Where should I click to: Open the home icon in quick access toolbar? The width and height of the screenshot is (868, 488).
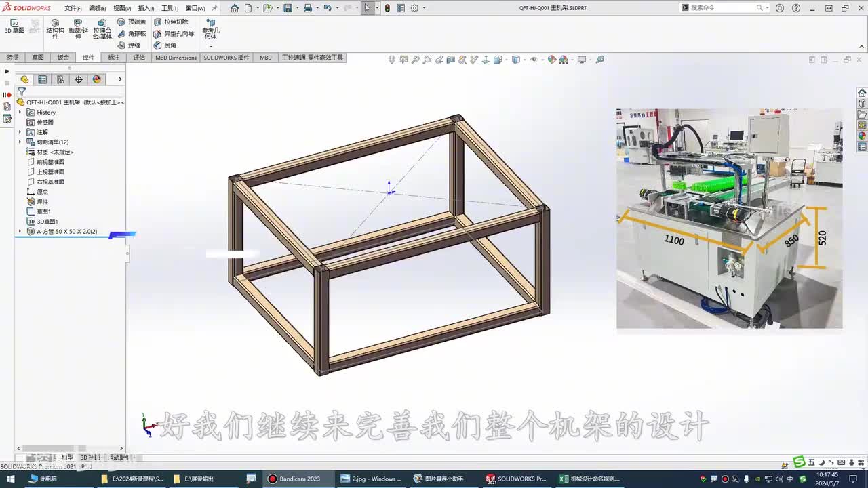235,8
